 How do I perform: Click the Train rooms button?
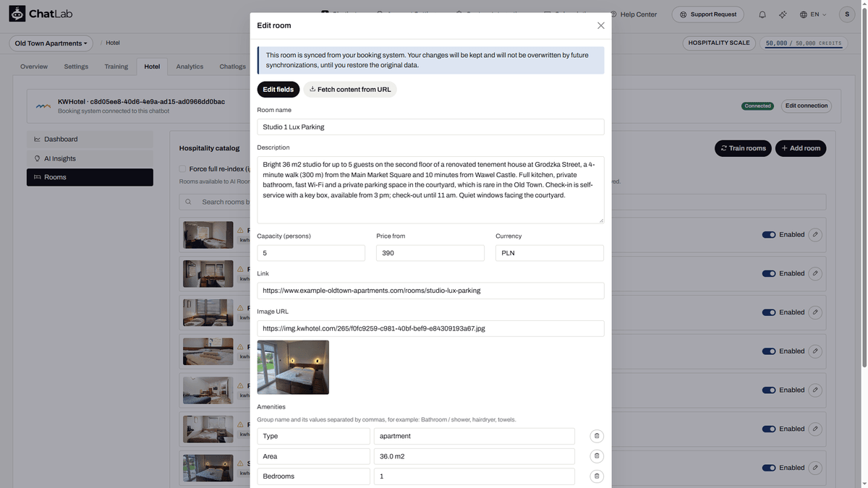(743, 148)
